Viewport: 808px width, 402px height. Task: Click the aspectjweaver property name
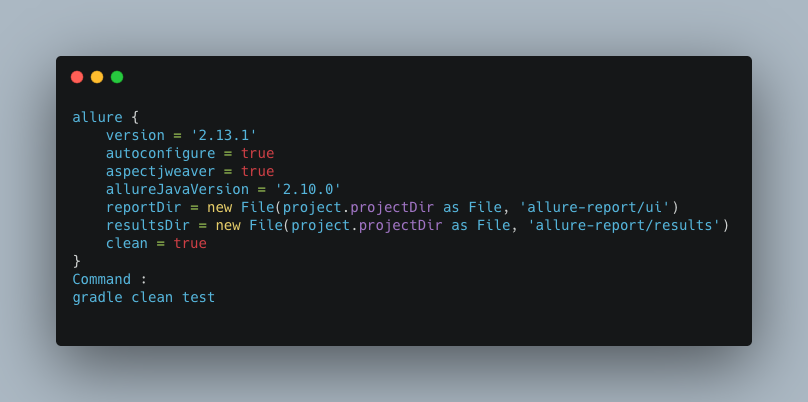160,172
